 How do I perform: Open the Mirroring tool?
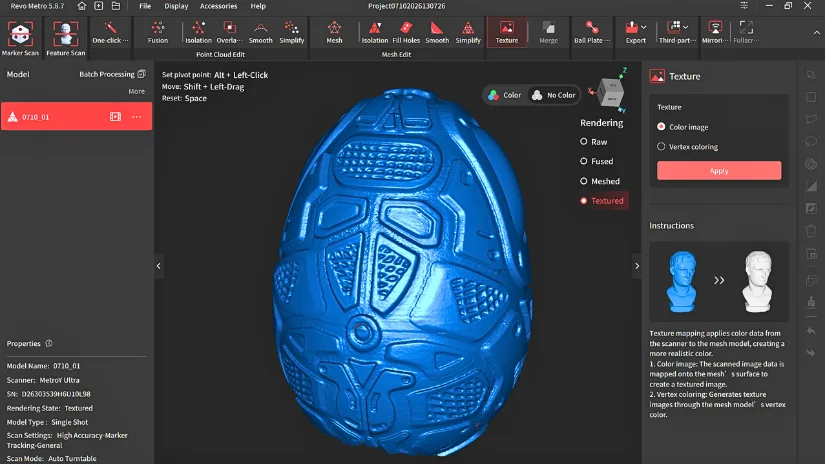[x=715, y=33]
